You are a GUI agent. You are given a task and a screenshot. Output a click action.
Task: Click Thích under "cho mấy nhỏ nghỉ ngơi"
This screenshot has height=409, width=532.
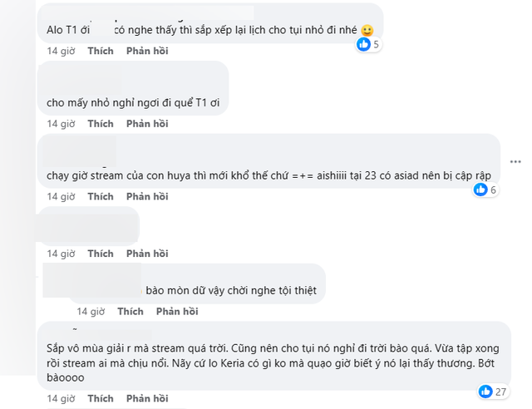click(101, 124)
